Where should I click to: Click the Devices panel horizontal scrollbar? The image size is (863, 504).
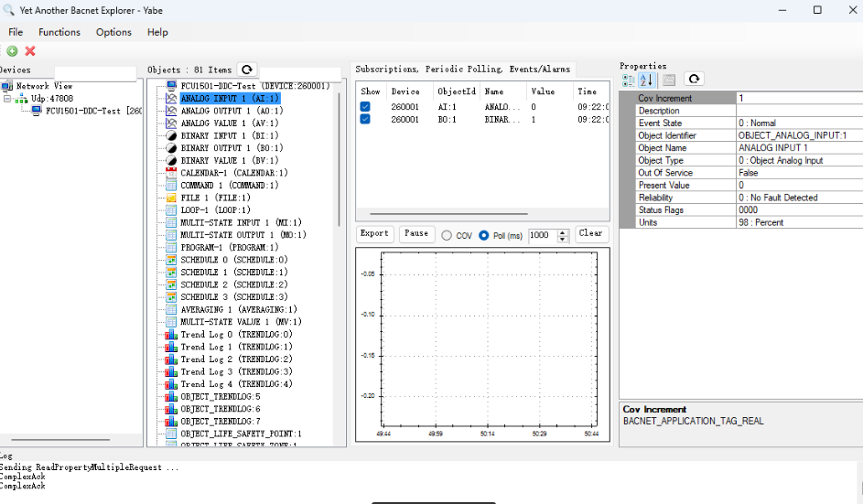[60, 440]
